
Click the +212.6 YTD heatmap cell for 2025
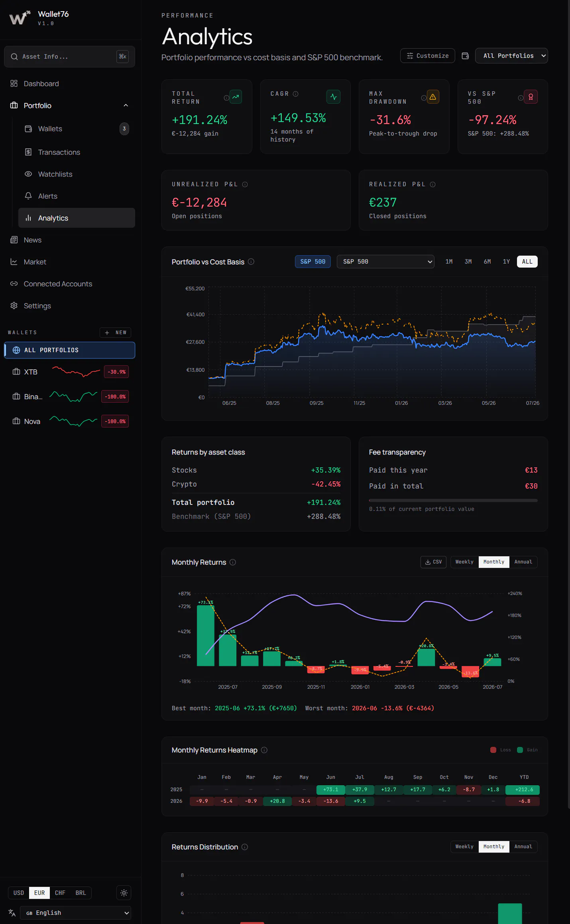(x=523, y=790)
